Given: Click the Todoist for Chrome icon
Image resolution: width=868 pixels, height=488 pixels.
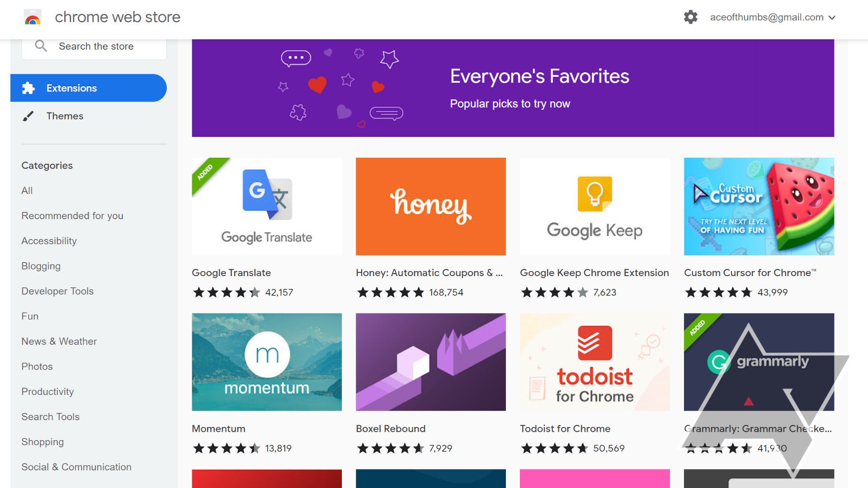Looking at the screenshot, I should (595, 361).
